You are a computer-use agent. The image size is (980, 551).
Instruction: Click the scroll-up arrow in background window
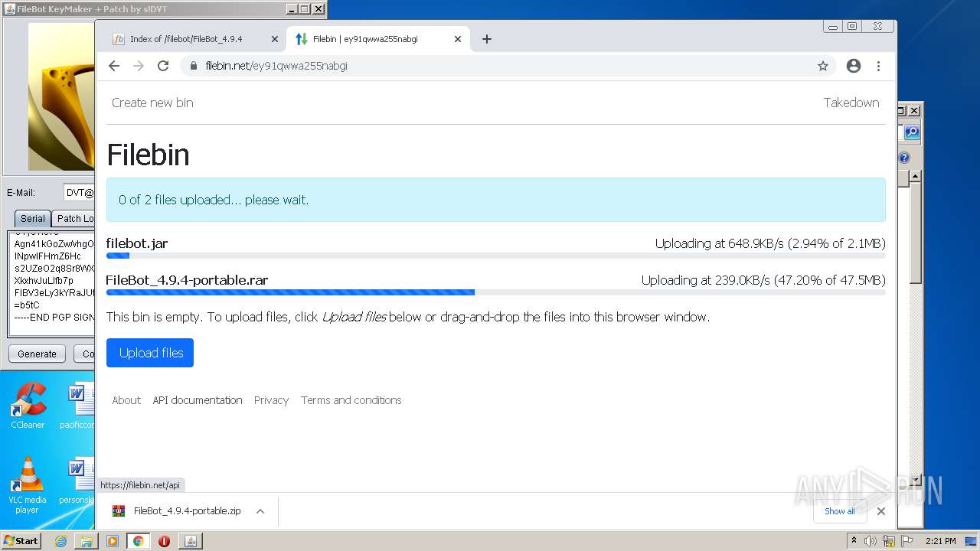(915, 176)
